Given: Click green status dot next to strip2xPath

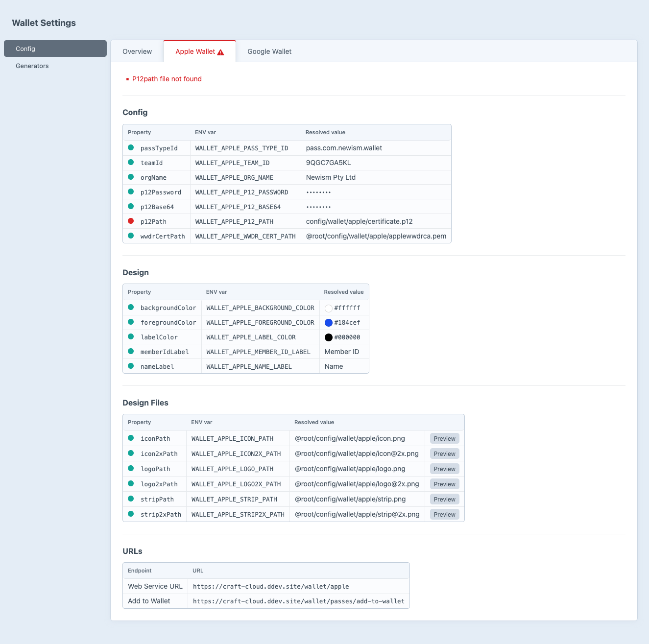Looking at the screenshot, I should coord(131,514).
